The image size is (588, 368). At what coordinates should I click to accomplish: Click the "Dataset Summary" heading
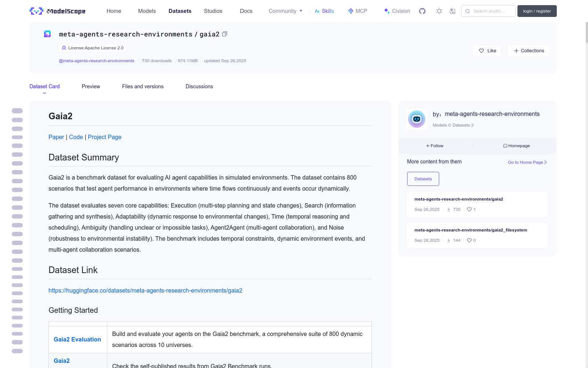[84, 158]
